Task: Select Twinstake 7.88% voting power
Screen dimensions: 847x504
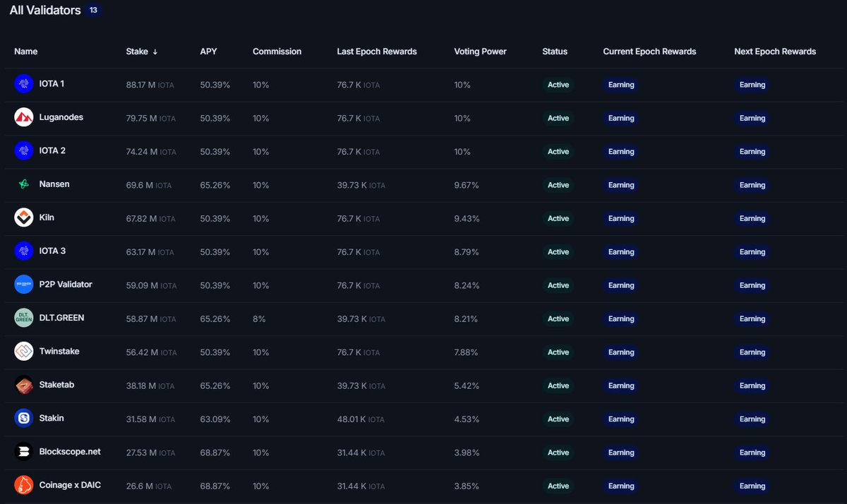Action: (x=467, y=352)
